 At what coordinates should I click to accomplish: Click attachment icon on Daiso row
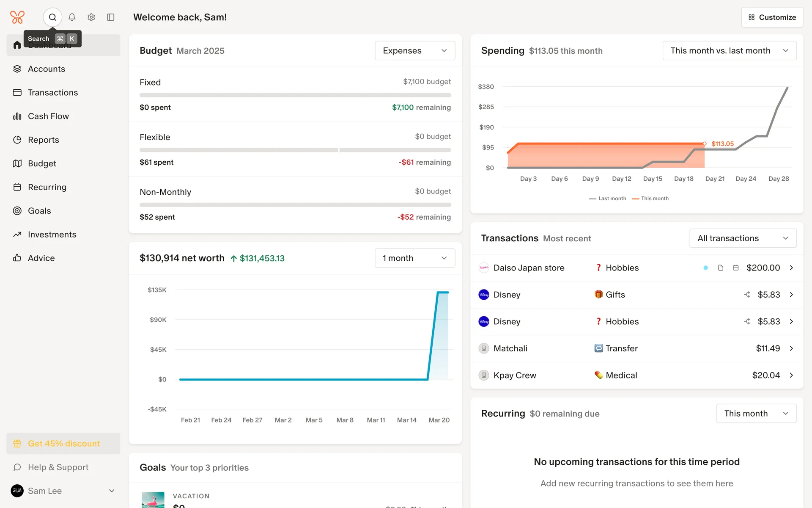point(721,268)
